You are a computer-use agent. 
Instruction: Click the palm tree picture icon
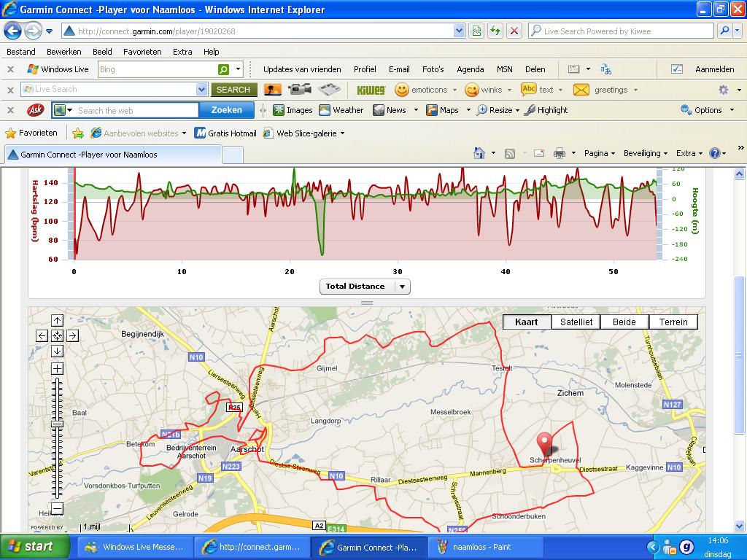tap(273, 90)
